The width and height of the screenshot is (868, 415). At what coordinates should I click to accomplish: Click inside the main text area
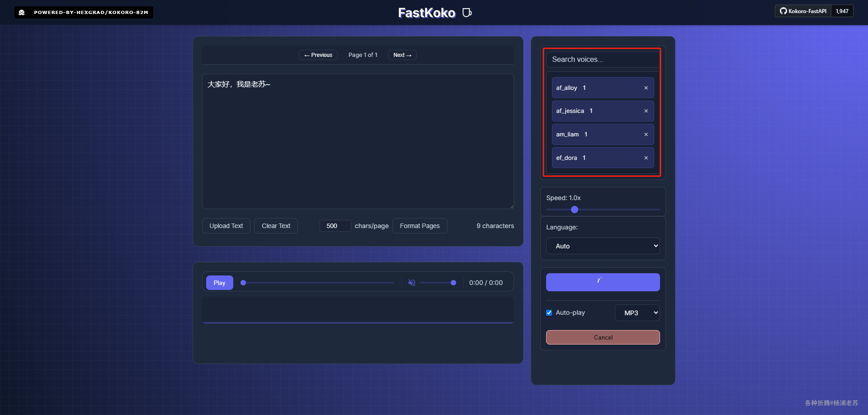pyautogui.click(x=358, y=141)
